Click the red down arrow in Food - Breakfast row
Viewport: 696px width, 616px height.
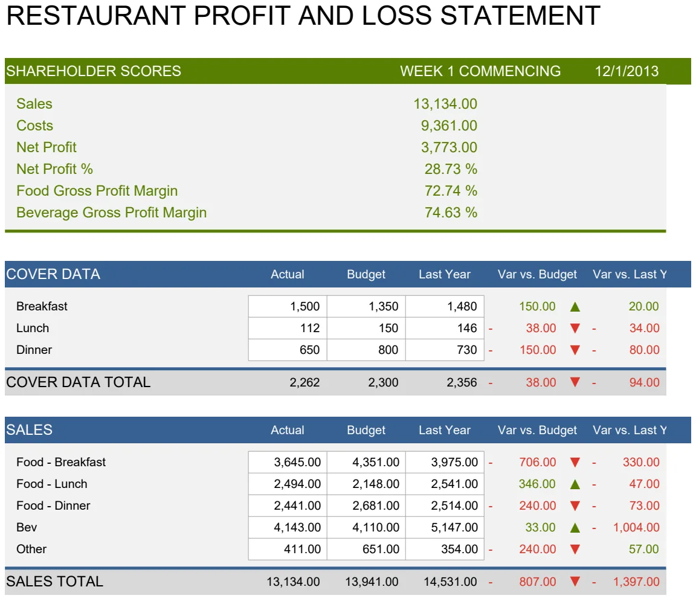pos(575,463)
